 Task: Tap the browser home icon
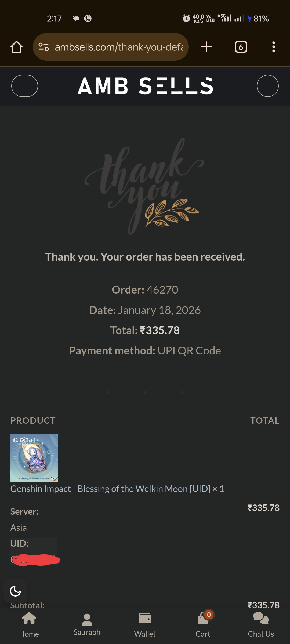pos(16,47)
